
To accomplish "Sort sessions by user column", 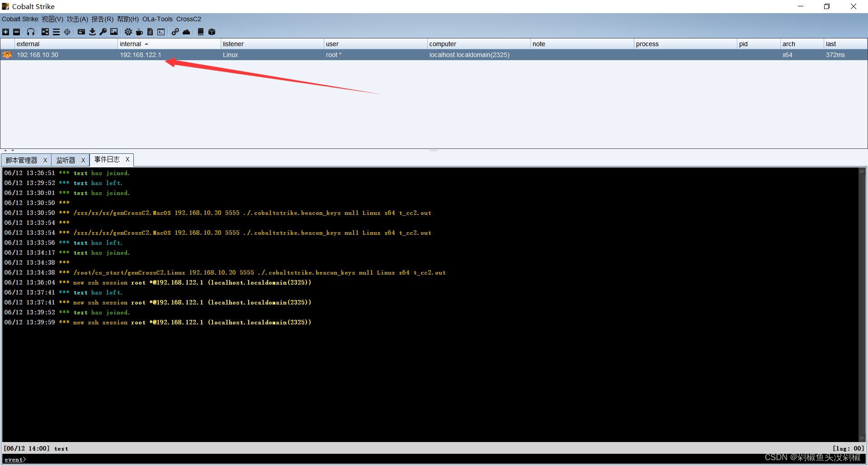I will click(x=376, y=44).
